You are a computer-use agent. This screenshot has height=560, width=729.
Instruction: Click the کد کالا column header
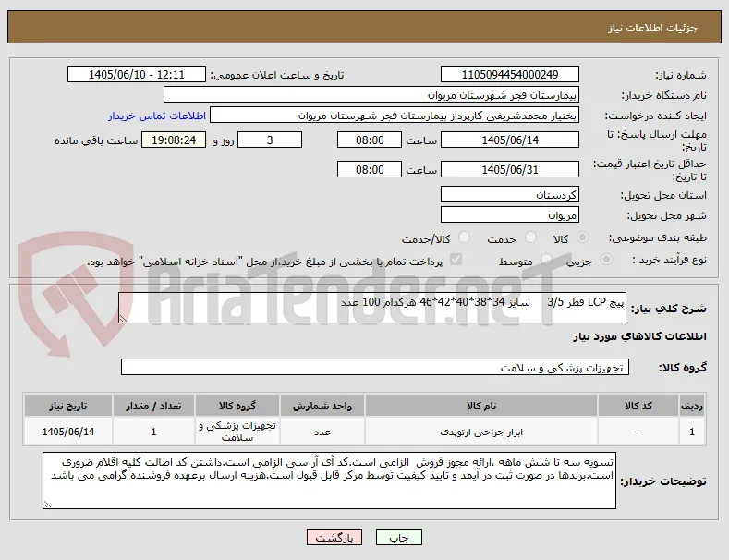click(638, 406)
